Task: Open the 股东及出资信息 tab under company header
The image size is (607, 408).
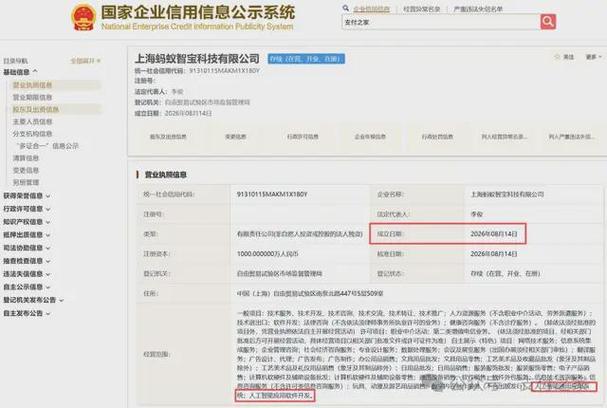Action: pos(168,137)
